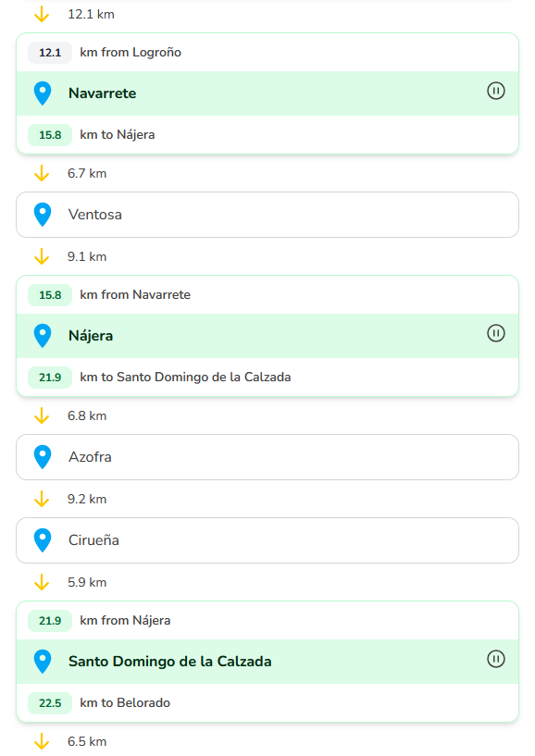Viewport: 535px width, 756px height.
Task: Click the Ventosa location pin icon
Action: 42,214
